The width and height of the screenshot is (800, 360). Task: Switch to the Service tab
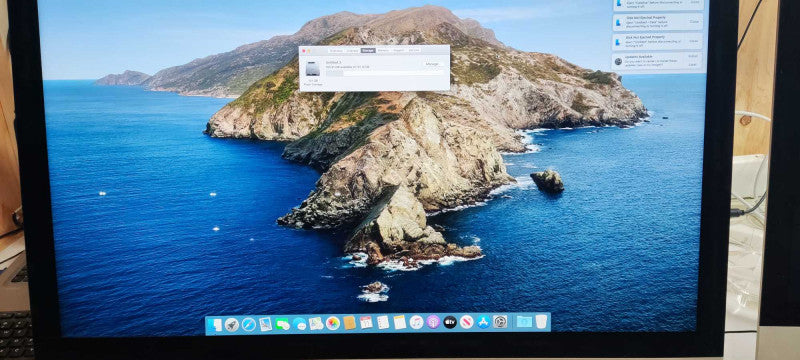tap(414, 50)
